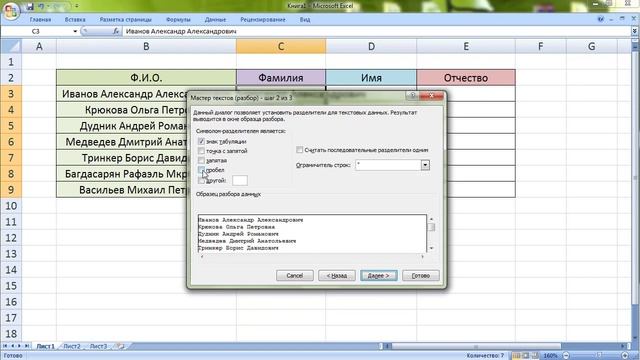Expand the formula bar with double chevron
640x360 pixels.
[x=635, y=31]
